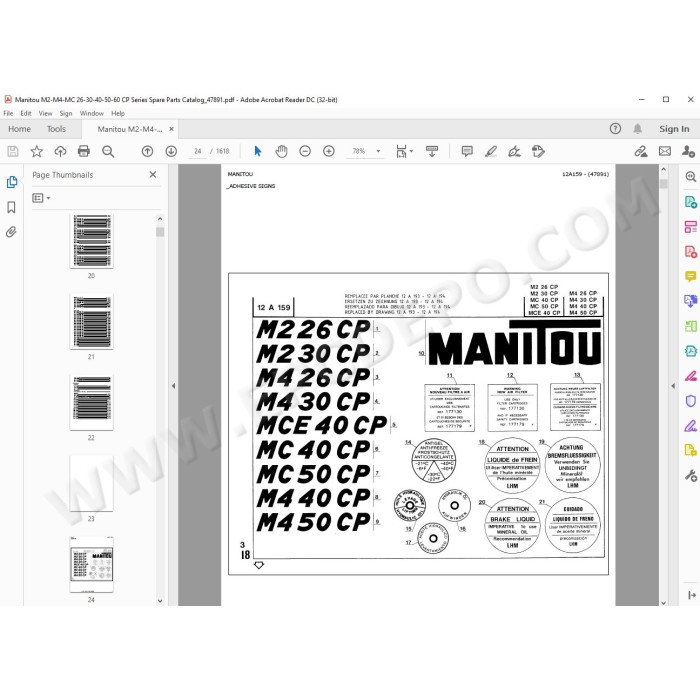Open the Organize Pages tool in right panel
Screen dimensions: 700x700
(691, 226)
